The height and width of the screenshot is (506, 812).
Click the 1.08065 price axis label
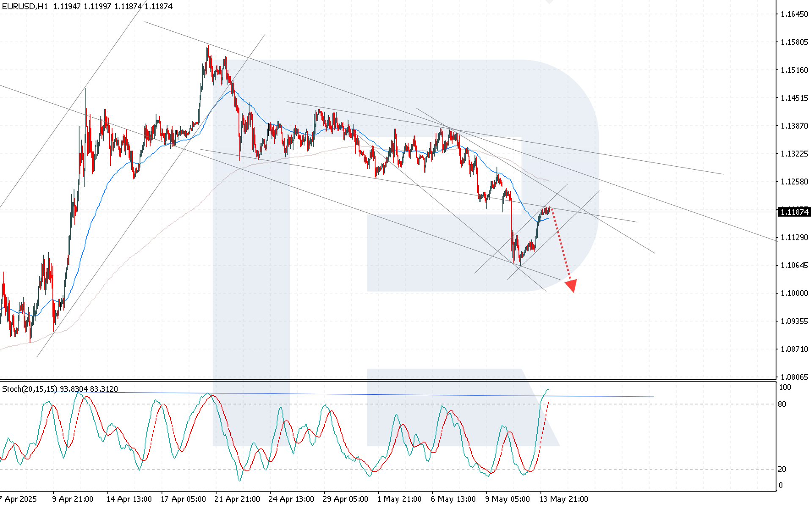tap(794, 377)
